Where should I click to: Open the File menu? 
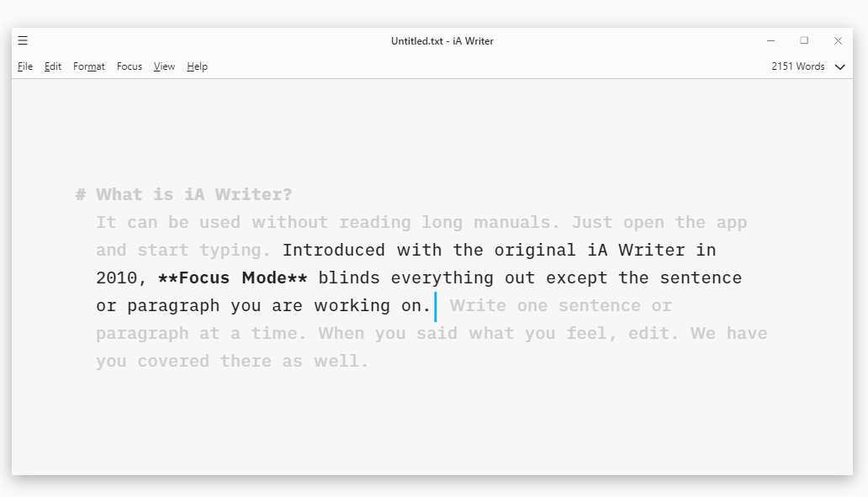tap(25, 66)
